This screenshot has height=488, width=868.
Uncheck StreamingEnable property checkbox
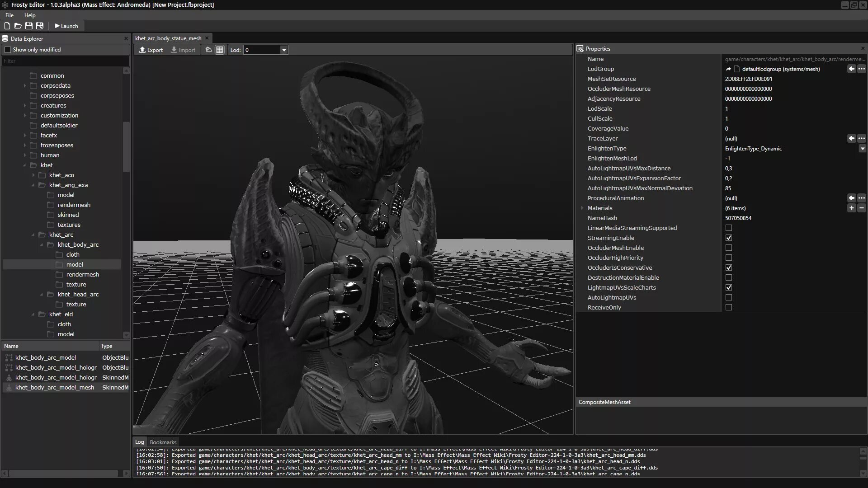click(729, 238)
